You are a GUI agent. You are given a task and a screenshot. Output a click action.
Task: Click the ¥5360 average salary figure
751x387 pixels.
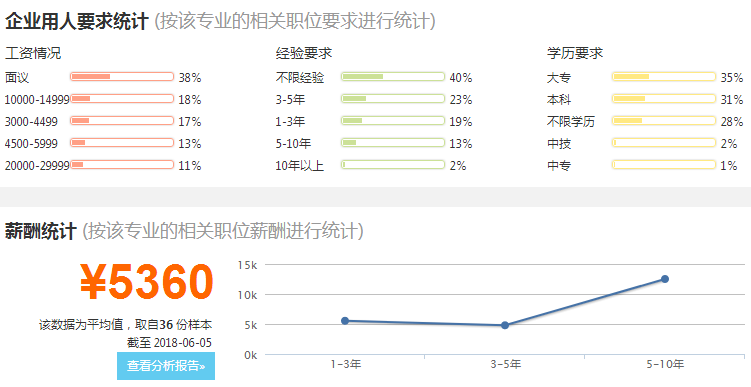[147, 282]
